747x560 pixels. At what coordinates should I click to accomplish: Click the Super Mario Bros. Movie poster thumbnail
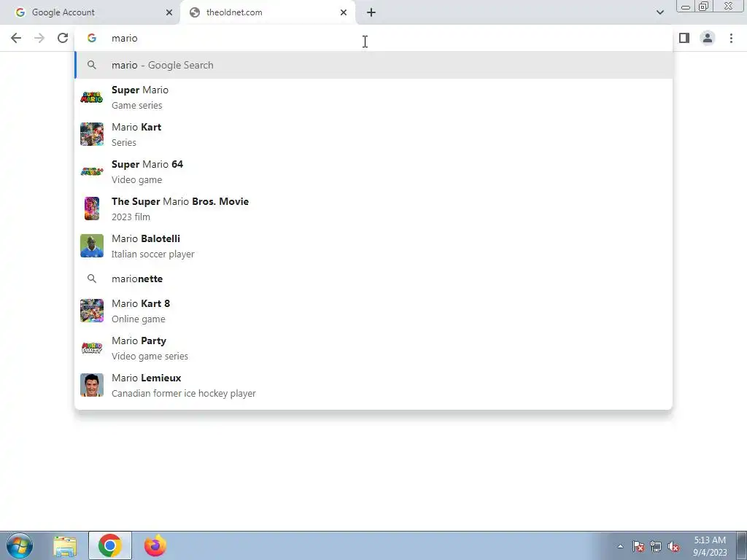tap(92, 209)
